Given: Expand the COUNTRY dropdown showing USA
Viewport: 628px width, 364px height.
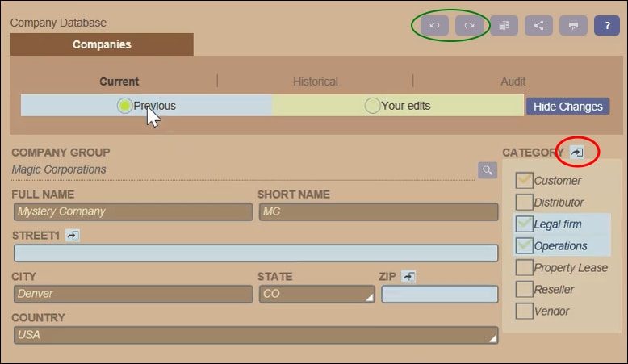Looking at the screenshot, I should 255,335.
